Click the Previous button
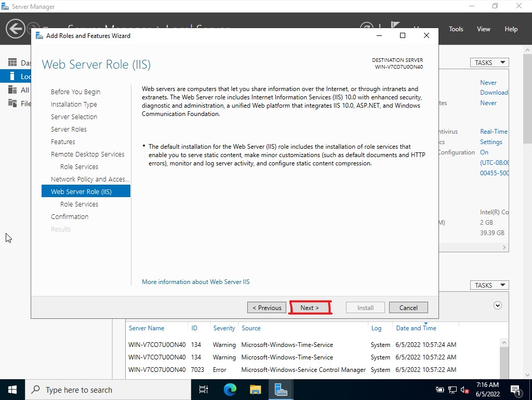 click(x=267, y=307)
